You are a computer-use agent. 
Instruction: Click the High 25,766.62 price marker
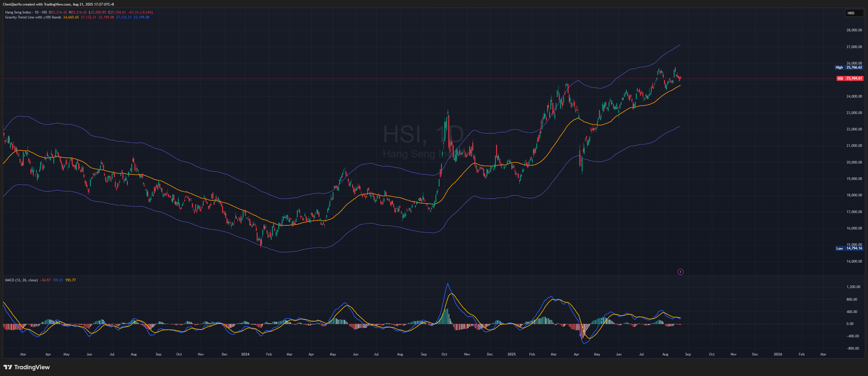pyautogui.click(x=849, y=67)
